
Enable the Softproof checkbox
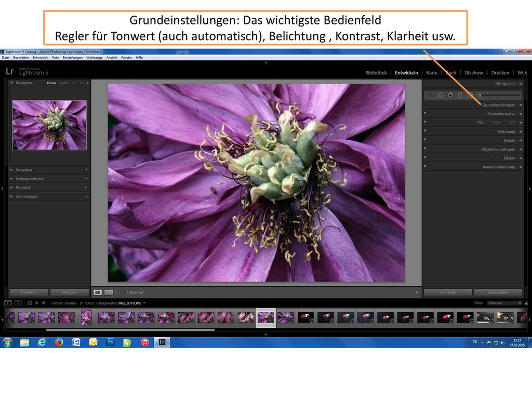click(x=123, y=292)
